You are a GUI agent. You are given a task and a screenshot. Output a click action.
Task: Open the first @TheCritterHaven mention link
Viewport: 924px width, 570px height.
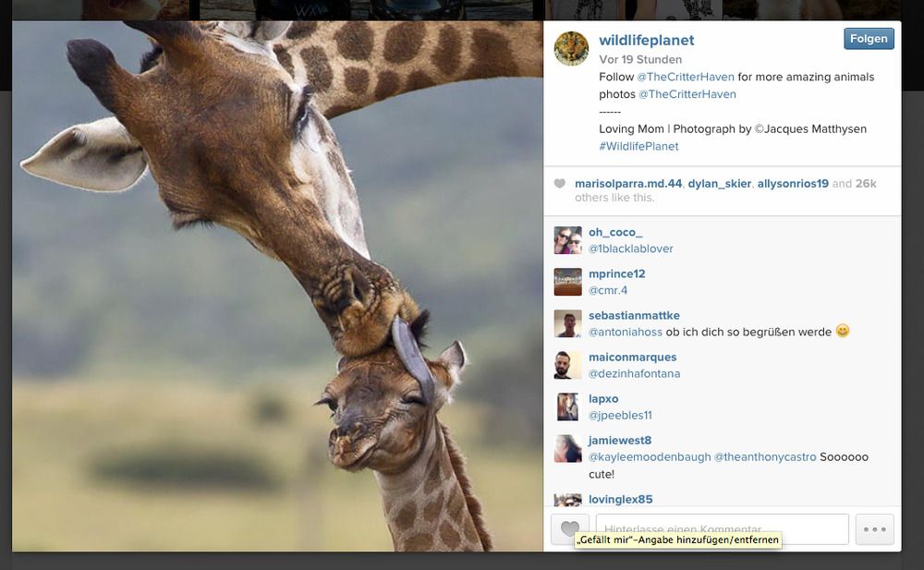pyautogui.click(x=686, y=77)
